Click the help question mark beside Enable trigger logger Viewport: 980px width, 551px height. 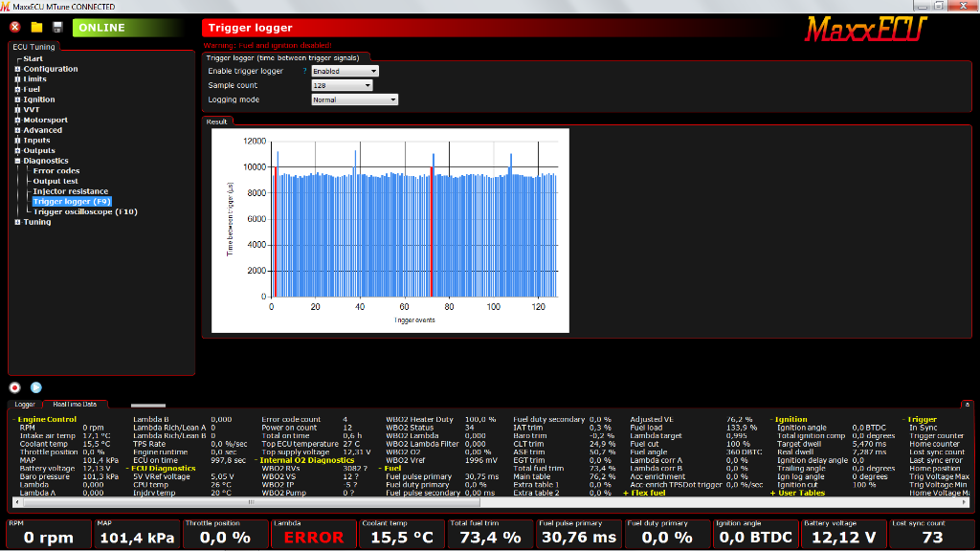[305, 71]
